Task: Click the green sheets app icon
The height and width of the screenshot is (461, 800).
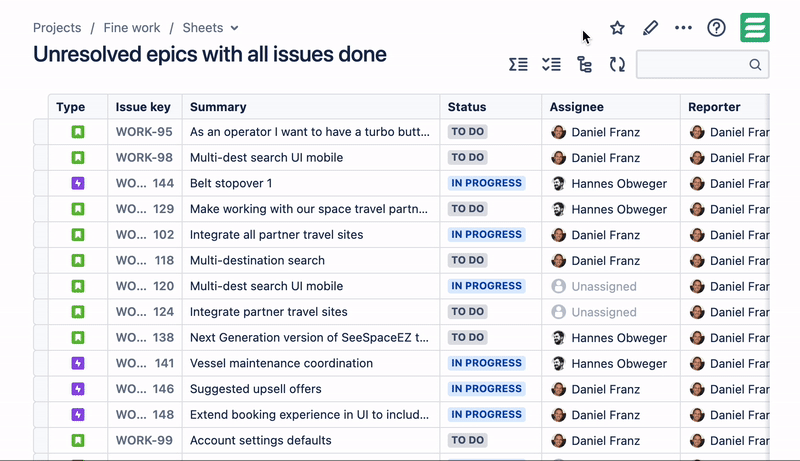Action: [755, 28]
